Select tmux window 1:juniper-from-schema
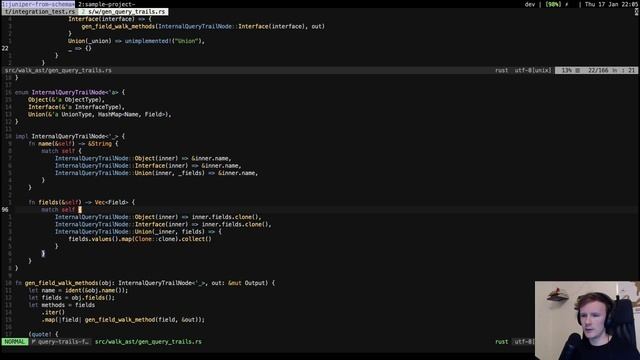The image size is (640, 360). (x=38, y=4)
